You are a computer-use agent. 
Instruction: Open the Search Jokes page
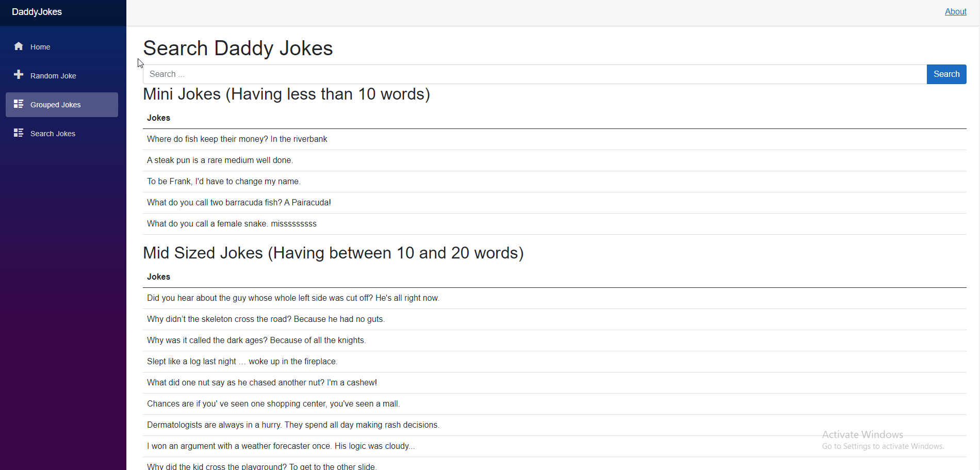pyautogui.click(x=53, y=133)
